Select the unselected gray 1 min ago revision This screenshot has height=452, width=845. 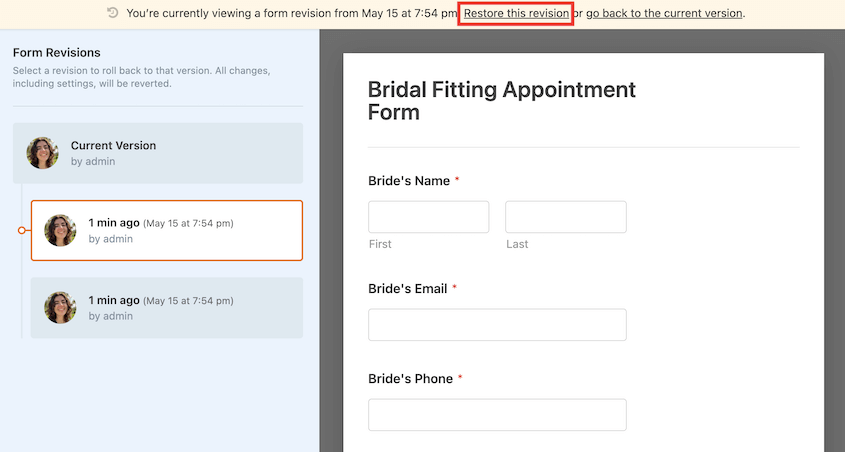pos(167,308)
